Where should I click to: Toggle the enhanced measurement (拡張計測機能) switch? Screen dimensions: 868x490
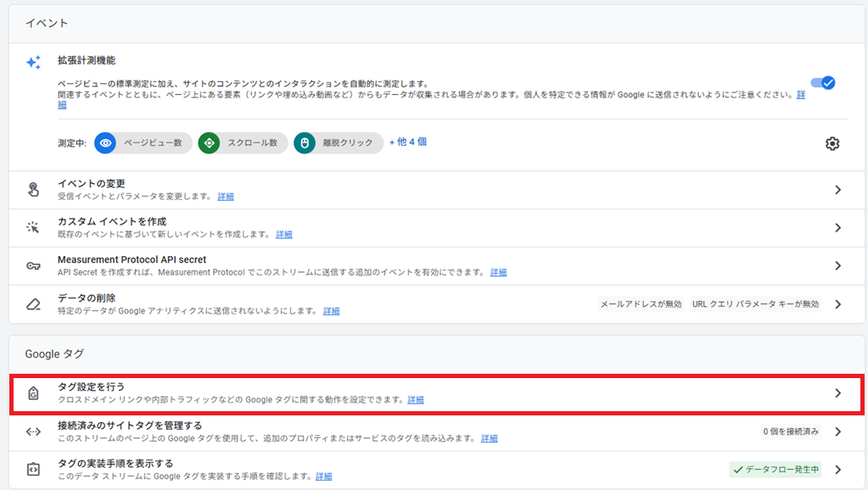point(823,82)
